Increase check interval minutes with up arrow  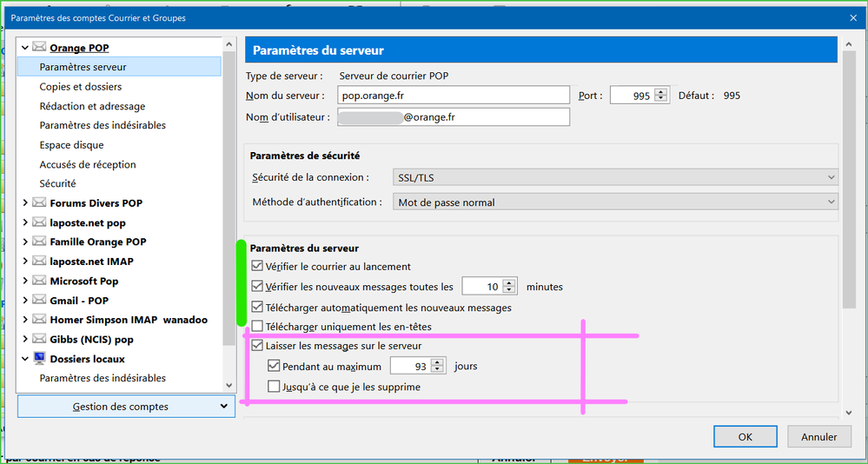(x=509, y=282)
